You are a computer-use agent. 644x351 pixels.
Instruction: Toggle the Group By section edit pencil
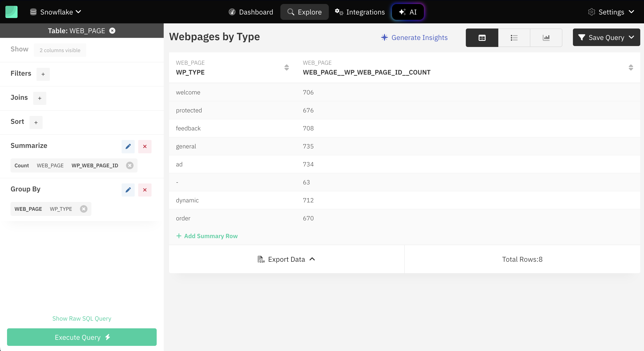pos(128,189)
